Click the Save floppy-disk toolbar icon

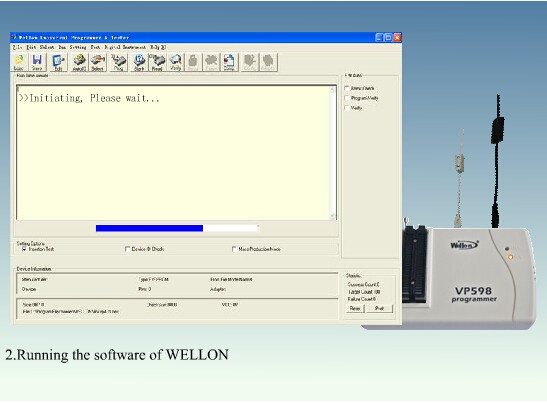click(x=37, y=62)
